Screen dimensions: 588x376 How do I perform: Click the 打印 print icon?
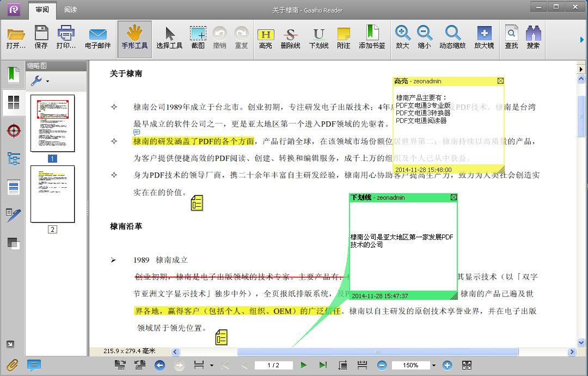tap(66, 37)
